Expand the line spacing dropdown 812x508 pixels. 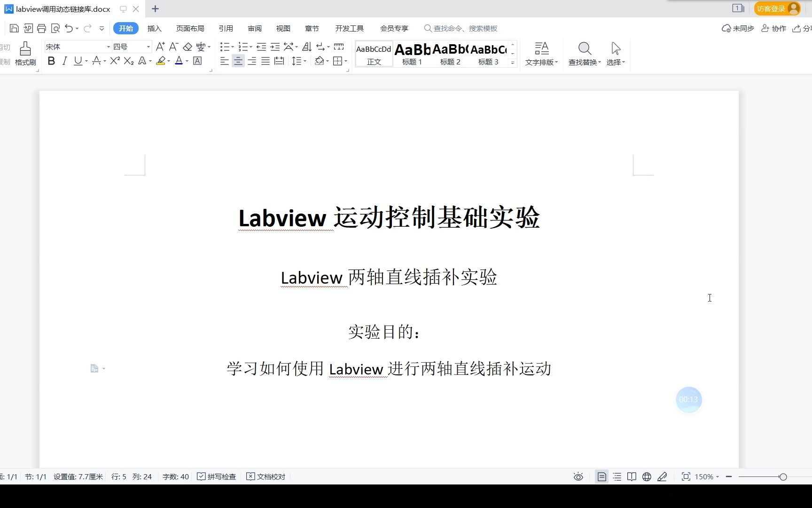point(305,61)
